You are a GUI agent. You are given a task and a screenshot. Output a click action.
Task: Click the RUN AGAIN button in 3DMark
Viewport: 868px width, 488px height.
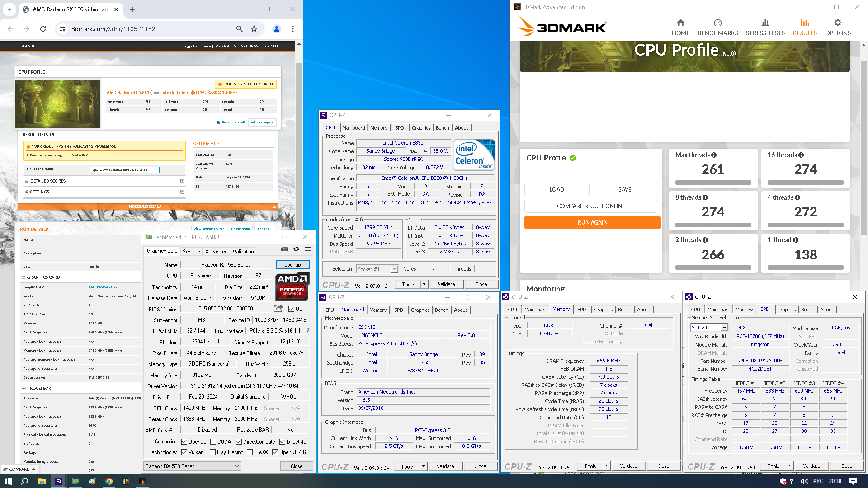(x=592, y=222)
